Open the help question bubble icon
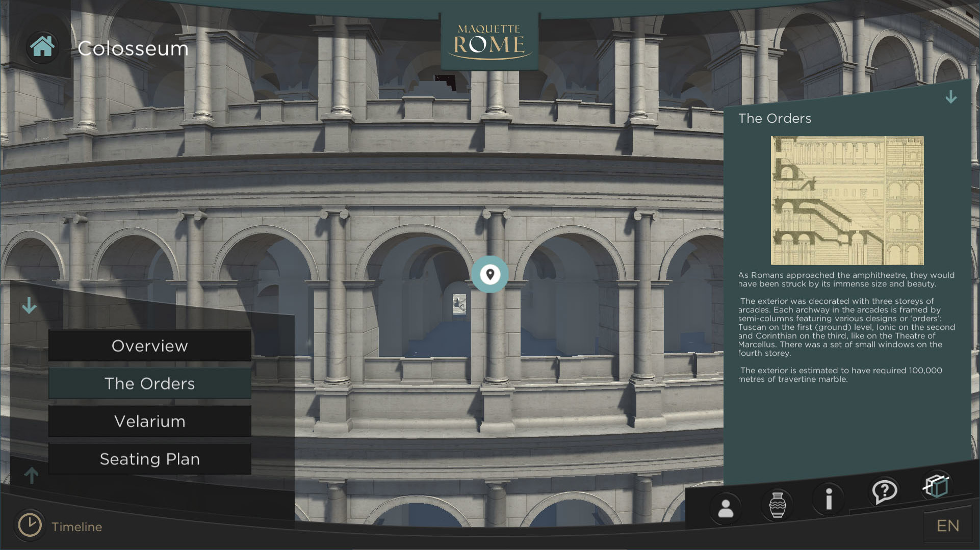This screenshot has width=980, height=550. tap(884, 492)
